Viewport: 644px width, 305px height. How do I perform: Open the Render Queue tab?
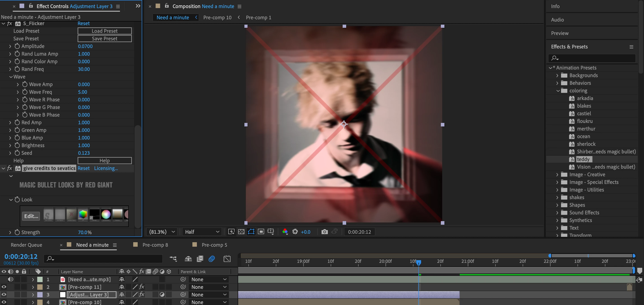click(x=26, y=245)
